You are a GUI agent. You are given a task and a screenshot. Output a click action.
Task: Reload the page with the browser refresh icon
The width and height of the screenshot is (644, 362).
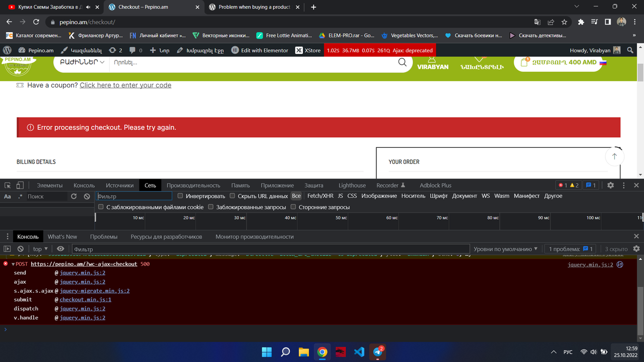click(36, 22)
